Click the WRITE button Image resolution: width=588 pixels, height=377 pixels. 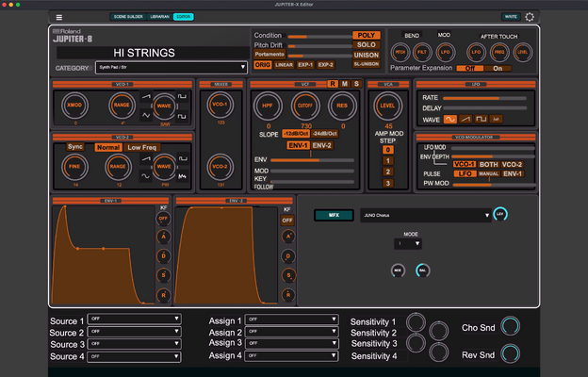(511, 17)
